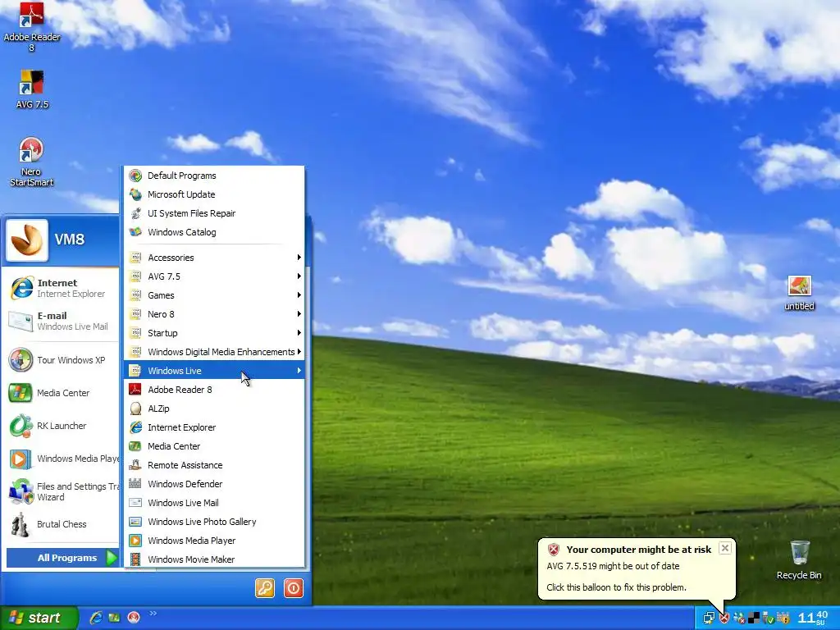The width and height of the screenshot is (840, 630).
Task: Open Windows Media Player in the All Programs list
Action: pos(214,541)
